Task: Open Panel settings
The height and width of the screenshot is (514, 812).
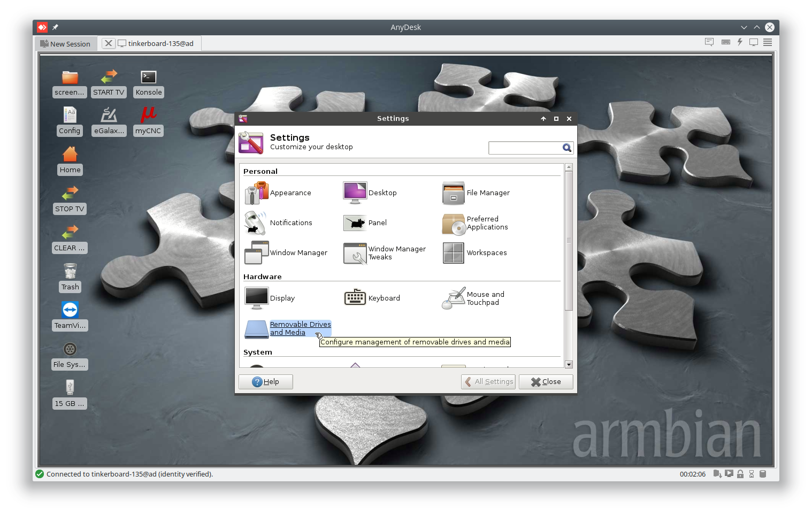Action: (x=365, y=223)
